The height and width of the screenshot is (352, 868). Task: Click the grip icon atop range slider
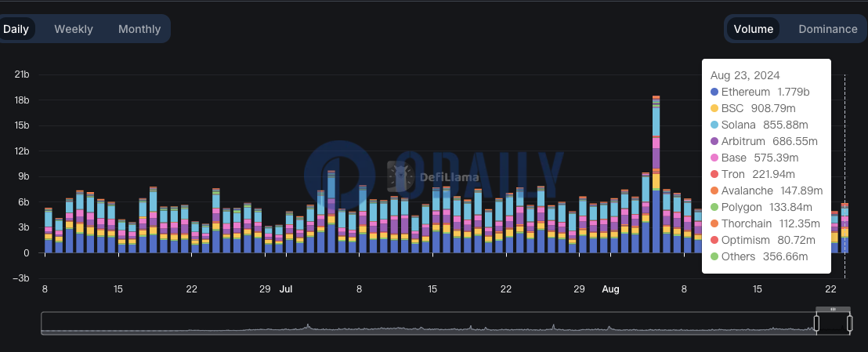pyautogui.click(x=833, y=310)
